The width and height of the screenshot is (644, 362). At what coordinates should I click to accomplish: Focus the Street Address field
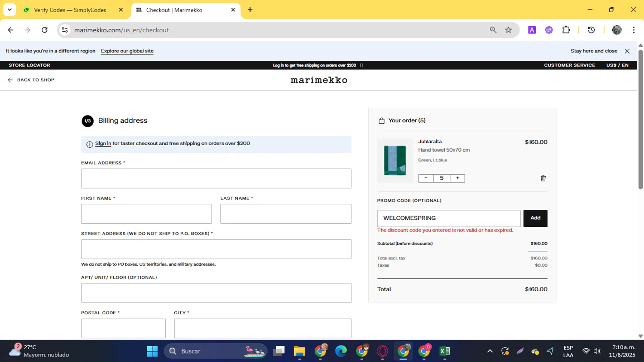[216, 249]
